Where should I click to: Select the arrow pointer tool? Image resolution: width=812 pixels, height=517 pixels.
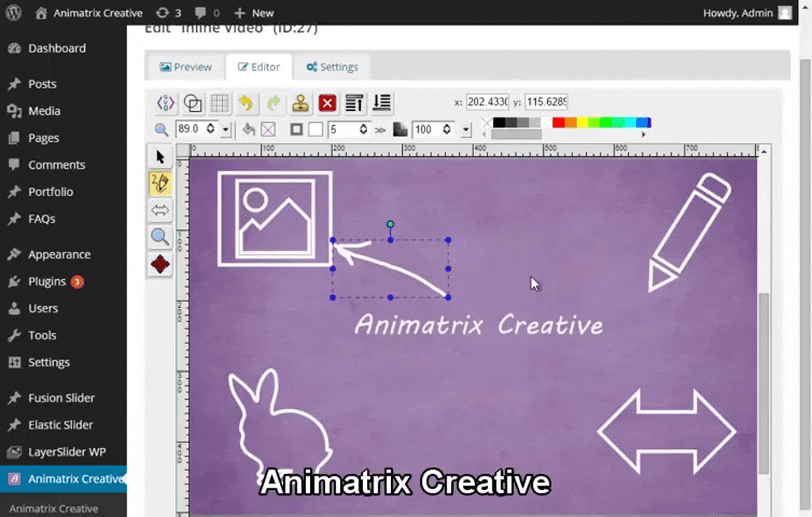(x=160, y=157)
